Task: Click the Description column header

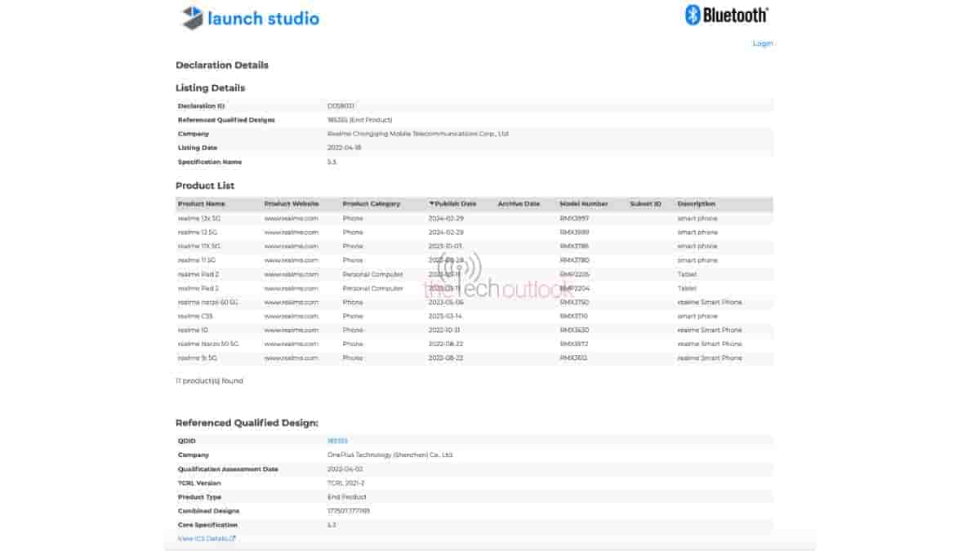Action: coord(695,204)
